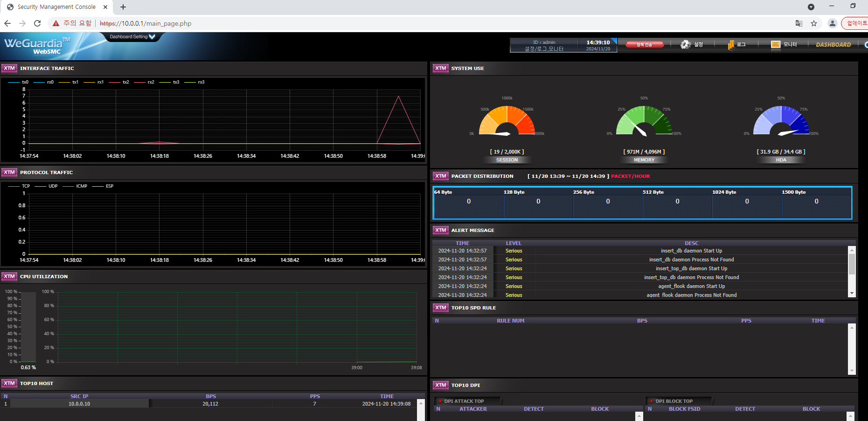Click the down arrow of the alert message scrollbar
Viewport: 868px width, 421px height.
(852, 293)
